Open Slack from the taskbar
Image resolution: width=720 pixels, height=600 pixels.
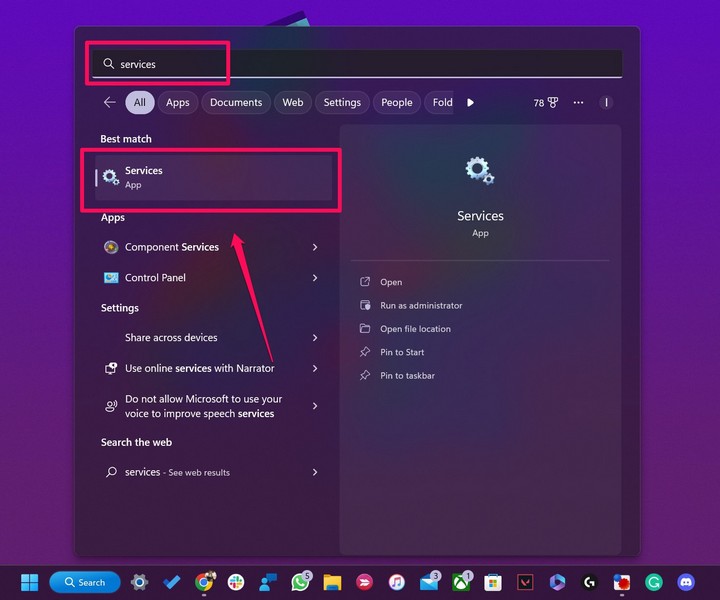236,583
